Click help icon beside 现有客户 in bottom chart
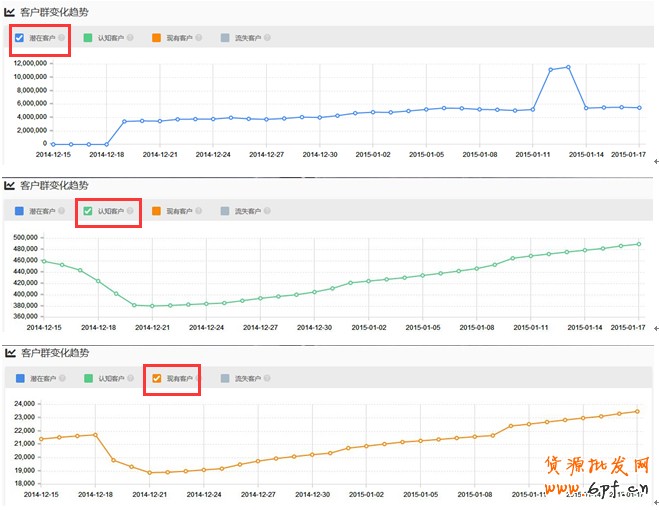The height and width of the screenshot is (510, 659). (x=198, y=379)
